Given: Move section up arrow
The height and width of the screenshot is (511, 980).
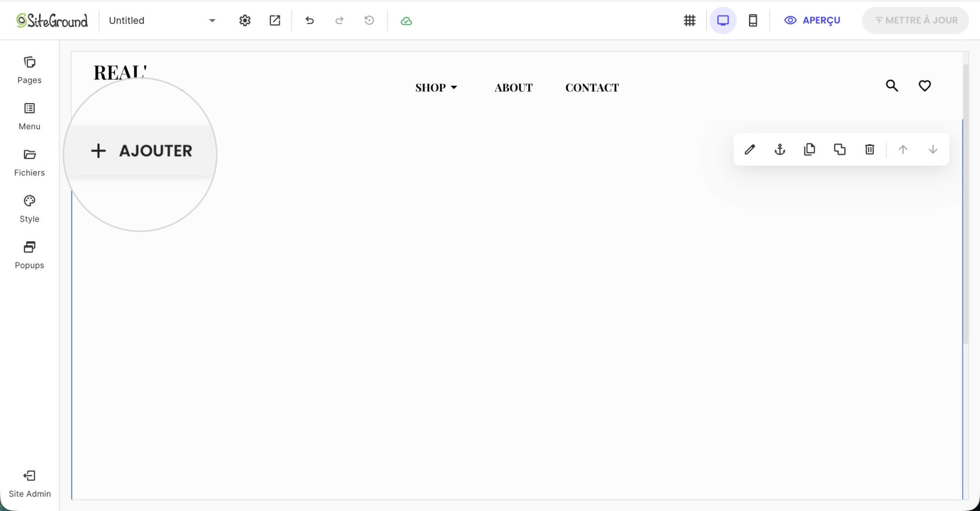Looking at the screenshot, I should click(x=903, y=149).
